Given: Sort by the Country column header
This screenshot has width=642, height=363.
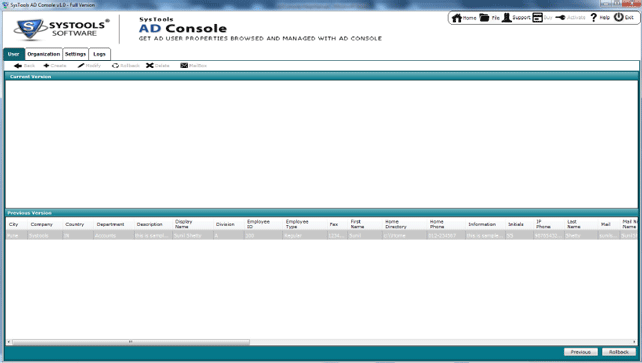Looking at the screenshot, I should point(78,224).
